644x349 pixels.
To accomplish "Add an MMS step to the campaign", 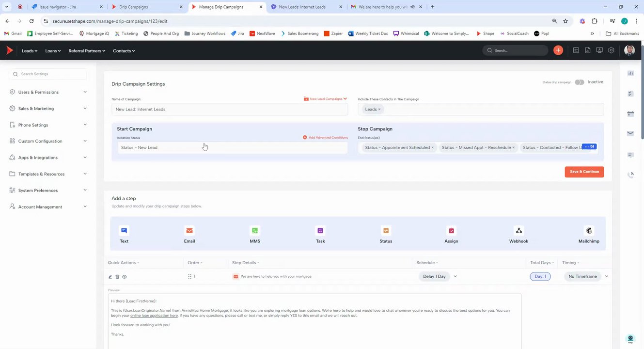I will point(255,235).
